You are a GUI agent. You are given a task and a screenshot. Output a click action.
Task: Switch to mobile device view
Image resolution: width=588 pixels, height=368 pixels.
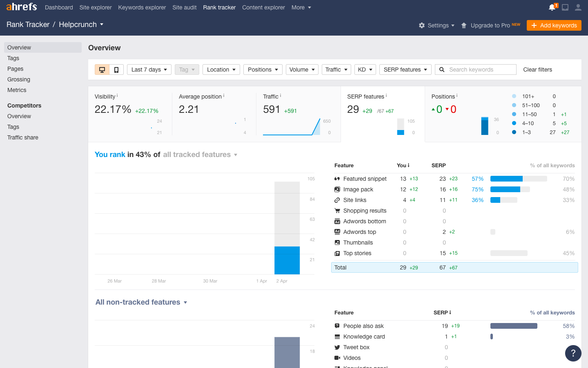click(116, 70)
